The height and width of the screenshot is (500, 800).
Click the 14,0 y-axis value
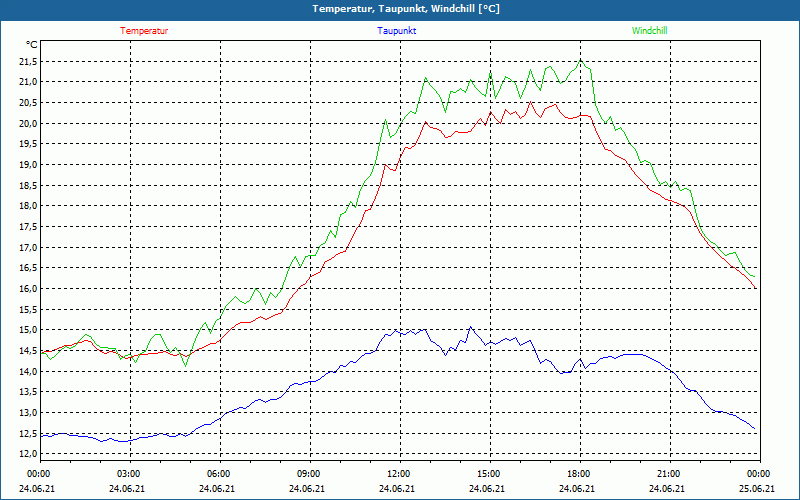click(29, 371)
